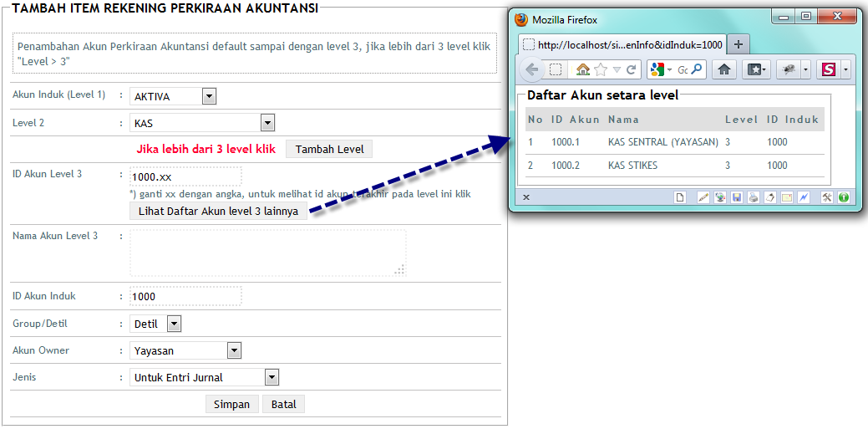Viewport: 868px width, 429px height.
Task: Click the ID Akun Induk field containing 1000
Action: [185, 297]
